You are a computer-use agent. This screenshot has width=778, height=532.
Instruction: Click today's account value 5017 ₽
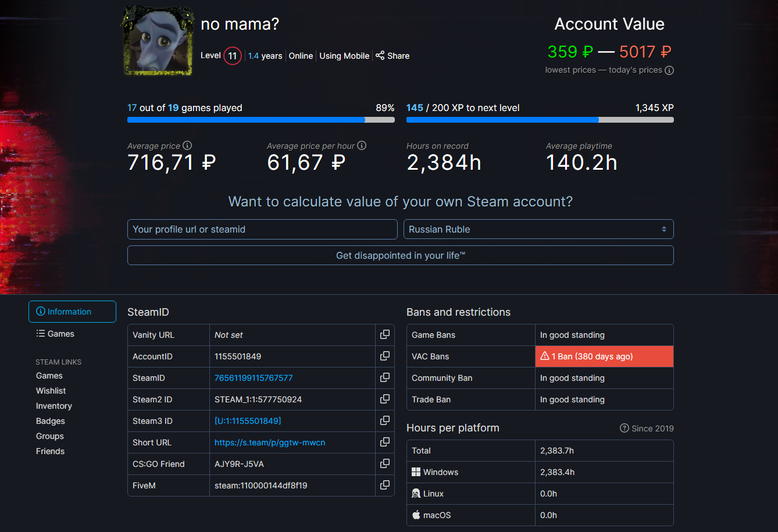click(645, 52)
